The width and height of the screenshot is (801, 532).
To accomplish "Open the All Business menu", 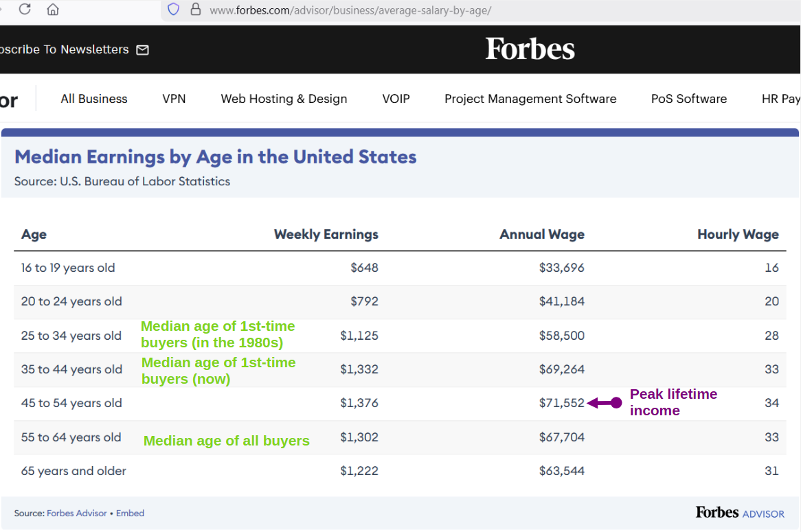I will [94, 99].
